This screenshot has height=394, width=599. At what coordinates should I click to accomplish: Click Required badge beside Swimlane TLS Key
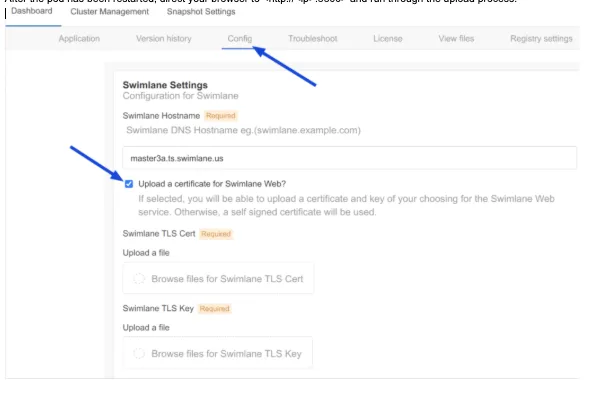(x=215, y=309)
